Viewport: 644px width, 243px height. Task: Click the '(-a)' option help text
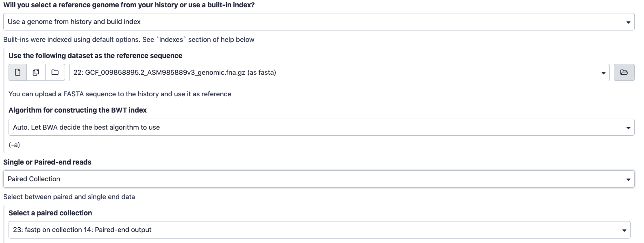tap(14, 145)
